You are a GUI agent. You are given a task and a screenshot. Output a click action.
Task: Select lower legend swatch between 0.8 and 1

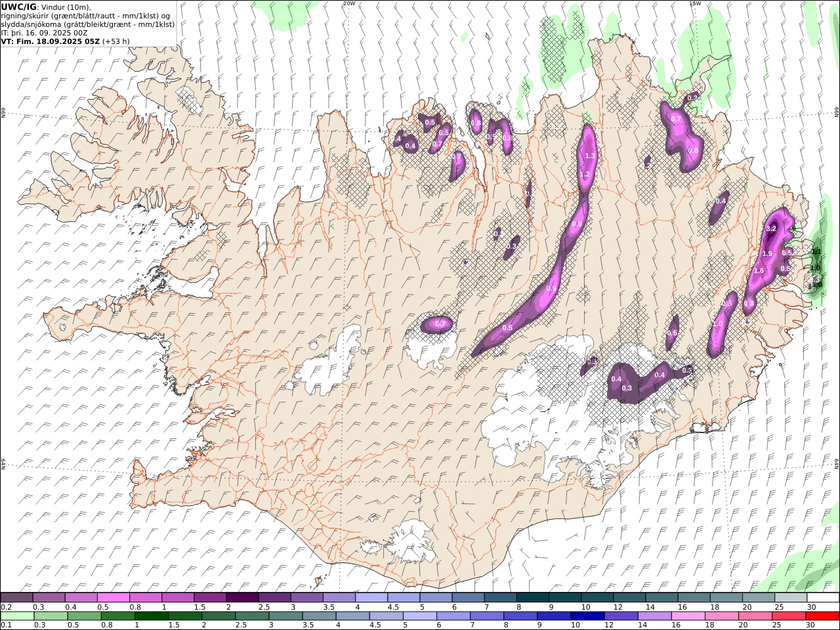[119, 616]
